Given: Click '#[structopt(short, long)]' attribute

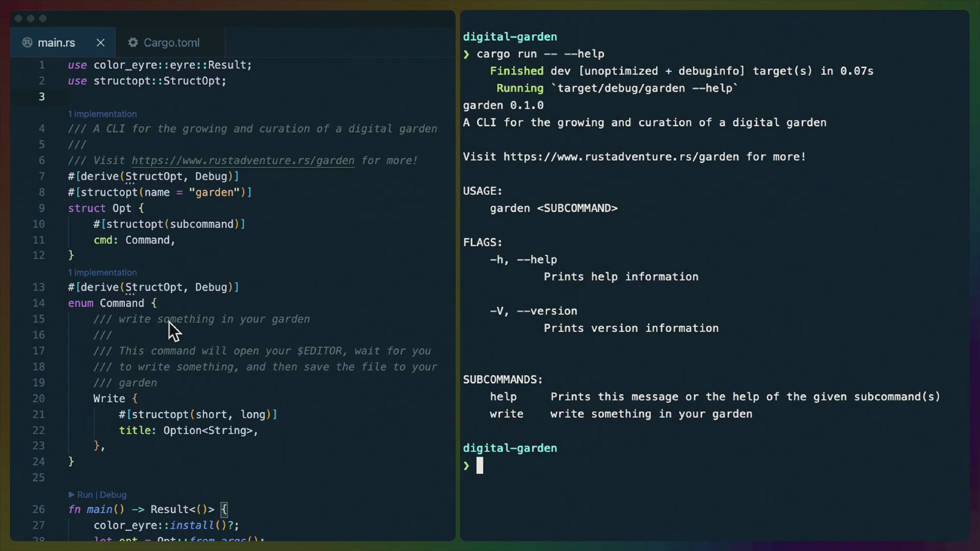Looking at the screenshot, I should click(x=198, y=414).
